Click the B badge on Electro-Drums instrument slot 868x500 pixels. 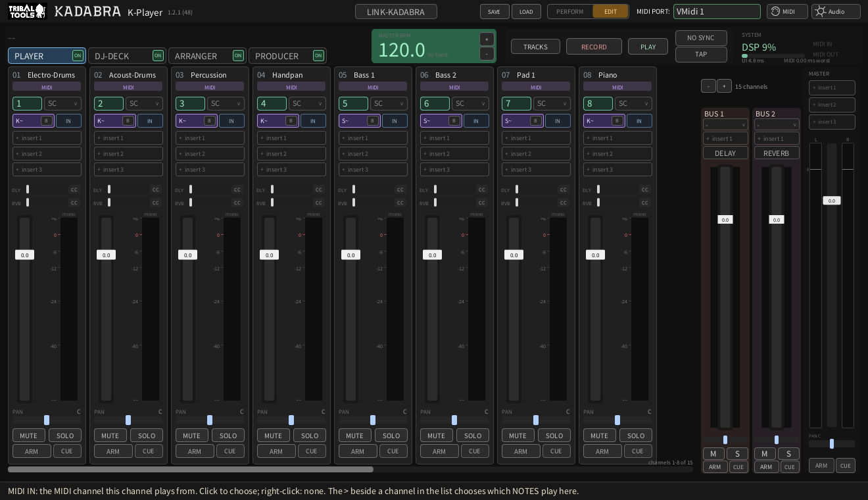pos(47,120)
